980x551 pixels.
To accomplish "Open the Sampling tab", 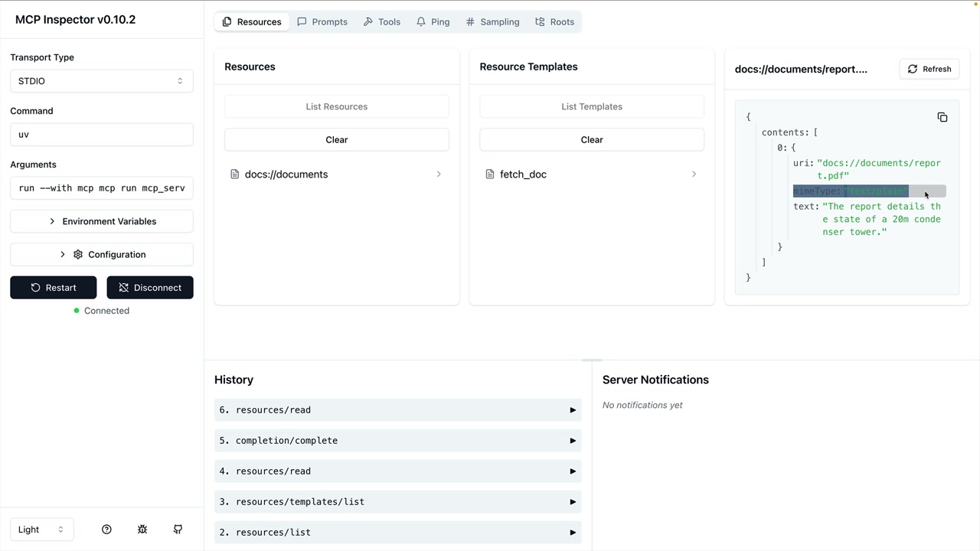I will click(x=492, y=22).
